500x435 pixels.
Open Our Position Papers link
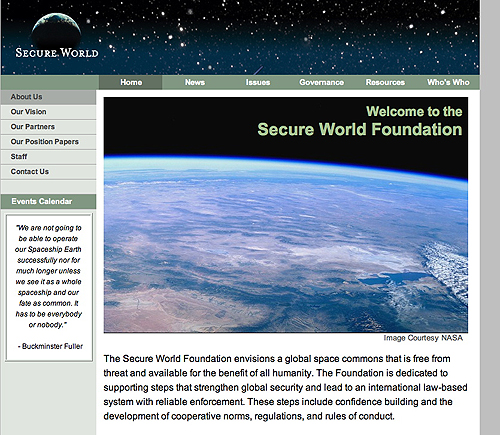tap(48, 142)
